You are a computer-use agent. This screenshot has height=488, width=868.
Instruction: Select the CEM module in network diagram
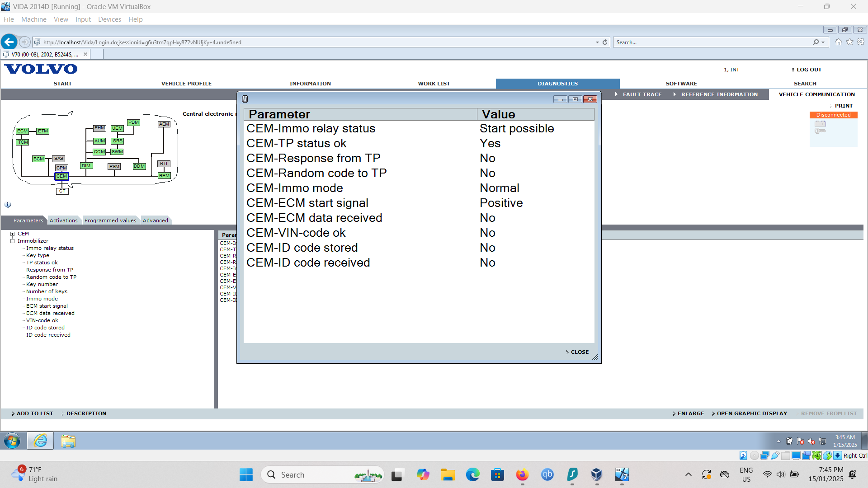pyautogui.click(x=62, y=176)
